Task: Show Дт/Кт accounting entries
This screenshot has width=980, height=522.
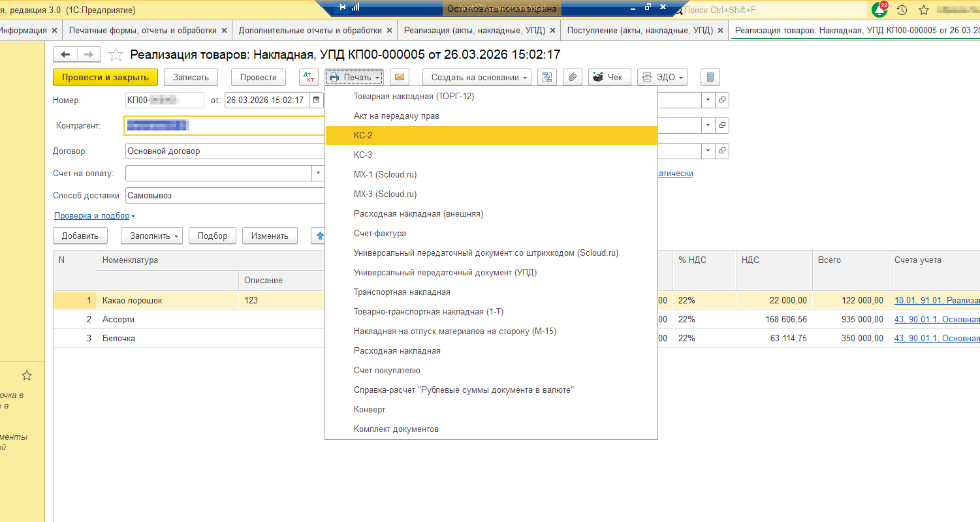Action: click(309, 77)
